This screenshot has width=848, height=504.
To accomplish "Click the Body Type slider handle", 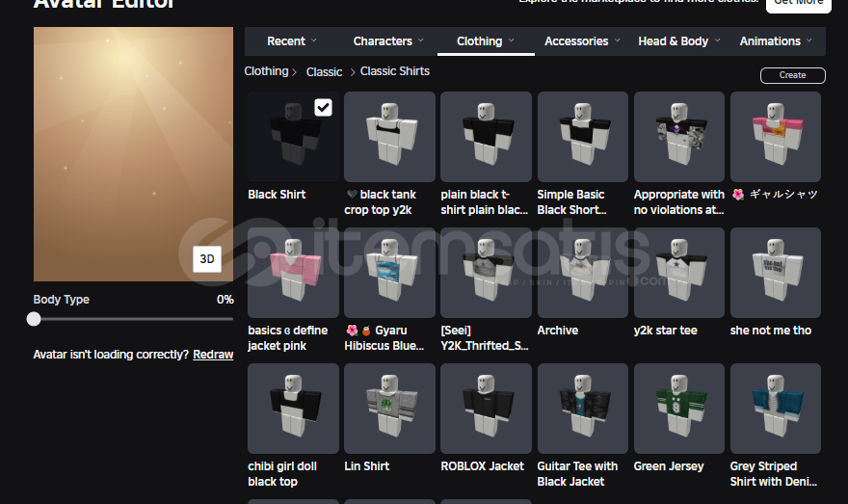I will tap(34, 319).
